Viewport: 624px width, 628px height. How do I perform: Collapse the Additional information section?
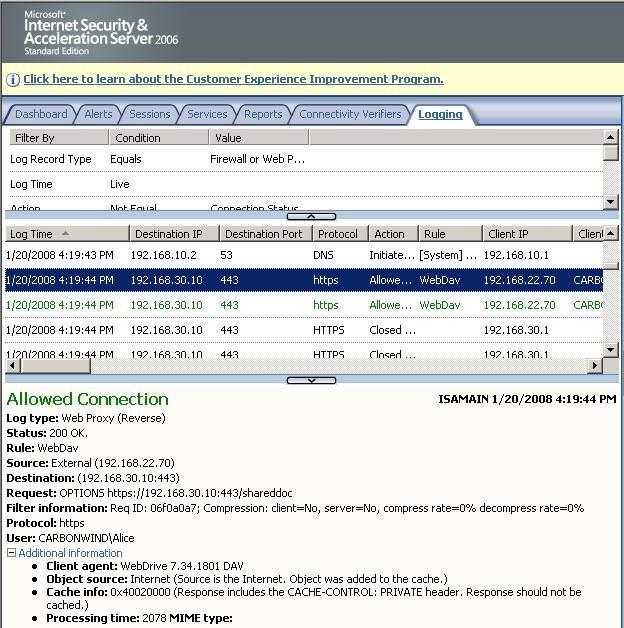pos(12,553)
